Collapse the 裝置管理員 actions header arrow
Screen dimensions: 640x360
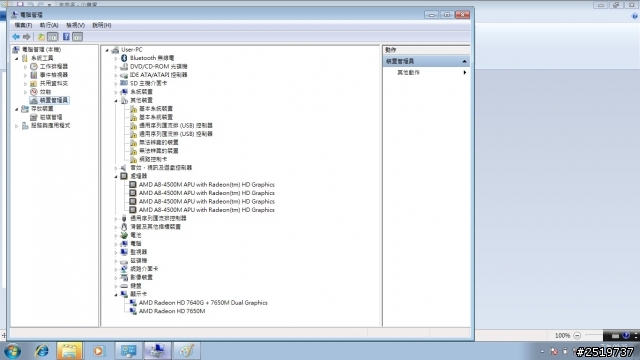tap(464, 61)
